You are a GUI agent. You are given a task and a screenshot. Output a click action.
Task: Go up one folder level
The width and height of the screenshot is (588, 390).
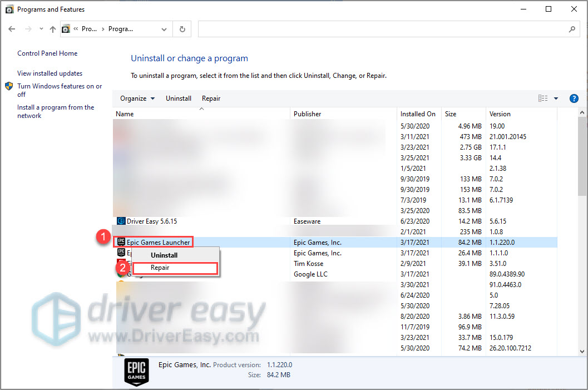[53, 29]
